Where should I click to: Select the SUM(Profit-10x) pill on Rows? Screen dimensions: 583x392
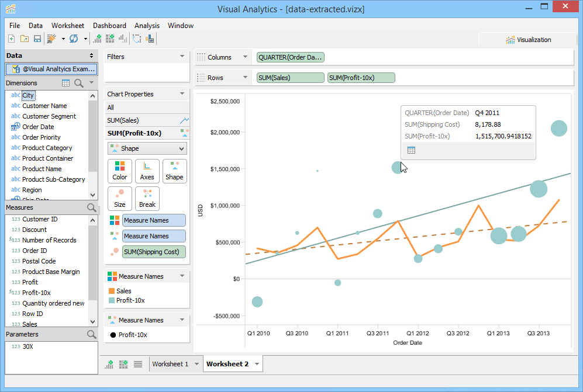click(361, 77)
